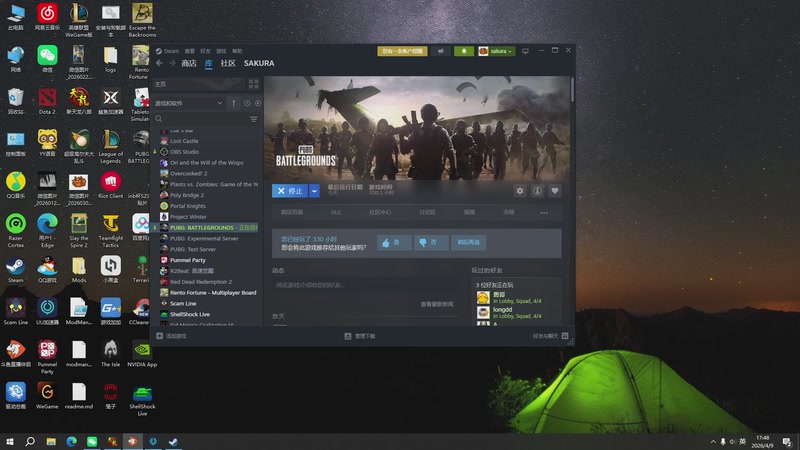
Task: Click the 'maybe later' recommendation button
Action: click(x=468, y=242)
